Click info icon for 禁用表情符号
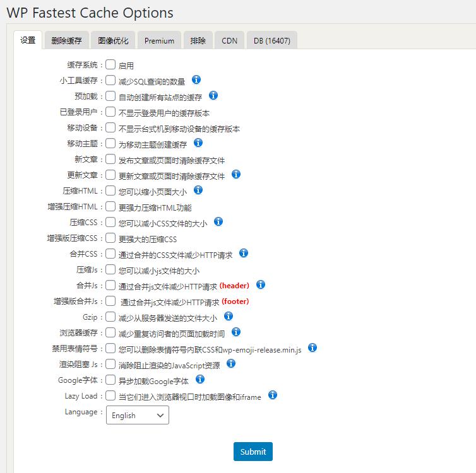Screen dimensions: 476x473 (x=312, y=347)
